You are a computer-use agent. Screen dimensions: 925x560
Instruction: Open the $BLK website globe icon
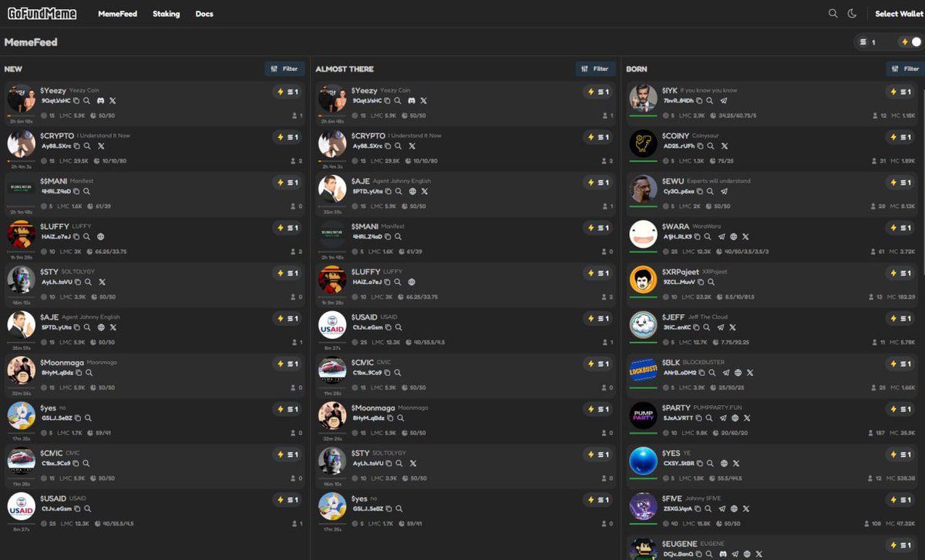pos(738,373)
